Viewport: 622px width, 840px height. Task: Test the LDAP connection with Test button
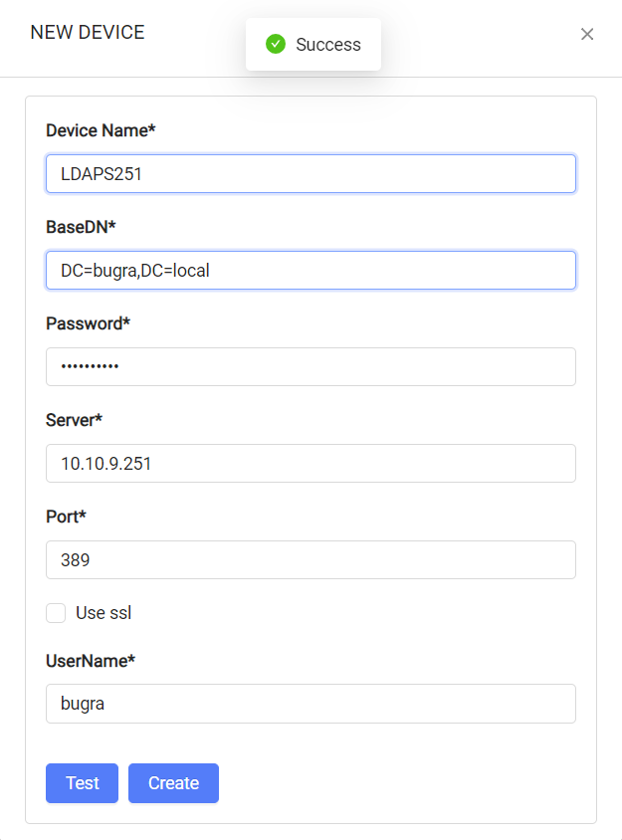coord(82,783)
